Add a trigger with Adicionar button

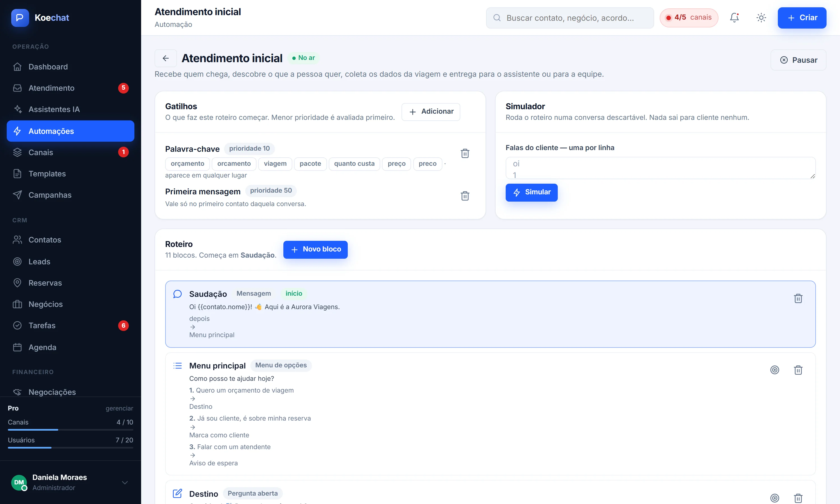[x=431, y=112]
